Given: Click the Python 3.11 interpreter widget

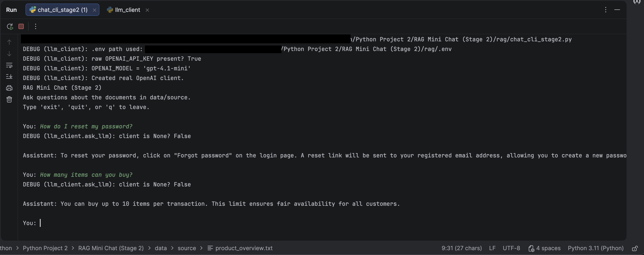Looking at the screenshot, I should [595, 248].
